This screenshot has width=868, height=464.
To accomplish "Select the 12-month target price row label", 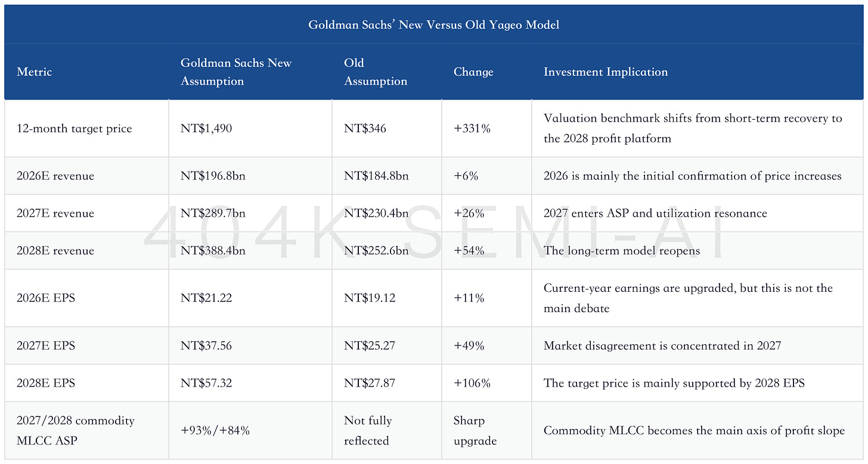I will click(75, 129).
